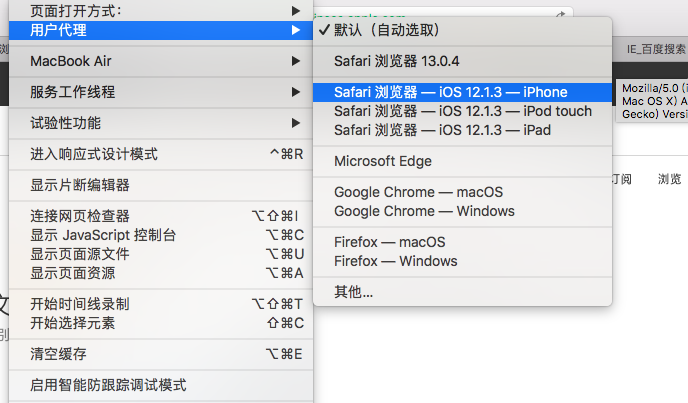This screenshot has width=688, height=403.
Task: Choose Safari 浏览器 13.0.4 user agent
Action: point(394,61)
